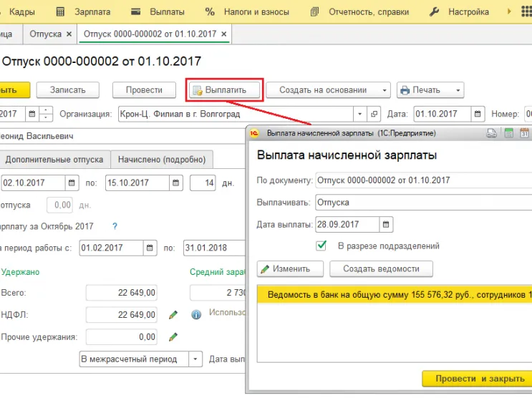Viewport: 532px width, 398px height.
Task: Edit vacation start date 02.10.2017
Action: pyautogui.click(x=33, y=183)
